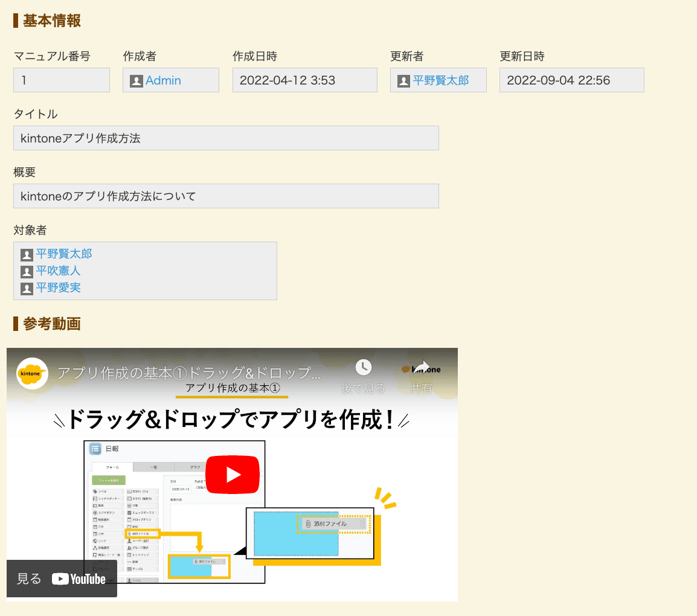Click the 作成日時 value 2022-04-12 3:53
Viewport: 697px width, 616px height.
305,80
